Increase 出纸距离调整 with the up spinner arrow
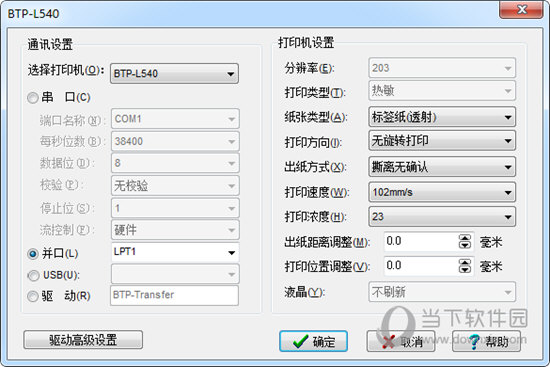550x367 pixels. click(x=465, y=238)
